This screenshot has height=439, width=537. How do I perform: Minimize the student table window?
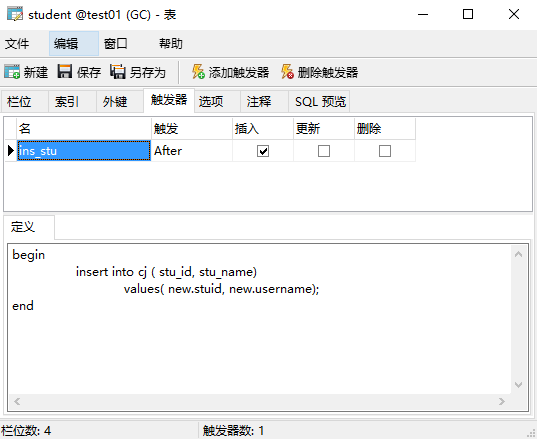pos(423,14)
